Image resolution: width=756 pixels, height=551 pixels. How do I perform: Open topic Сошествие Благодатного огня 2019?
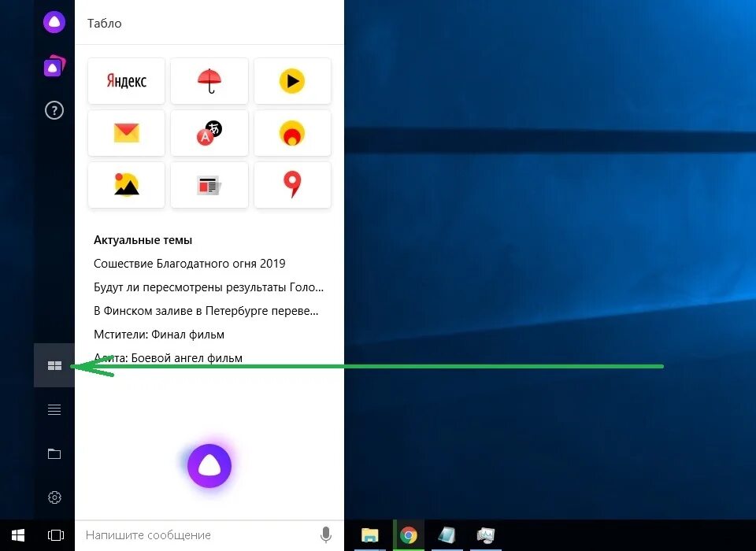click(190, 264)
